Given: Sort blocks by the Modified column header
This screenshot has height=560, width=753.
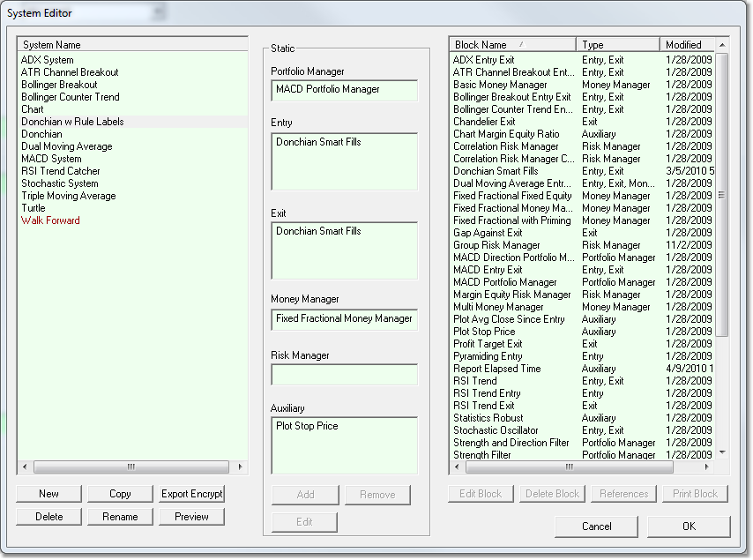Looking at the screenshot, I should pyautogui.click(x=687, y=45).
